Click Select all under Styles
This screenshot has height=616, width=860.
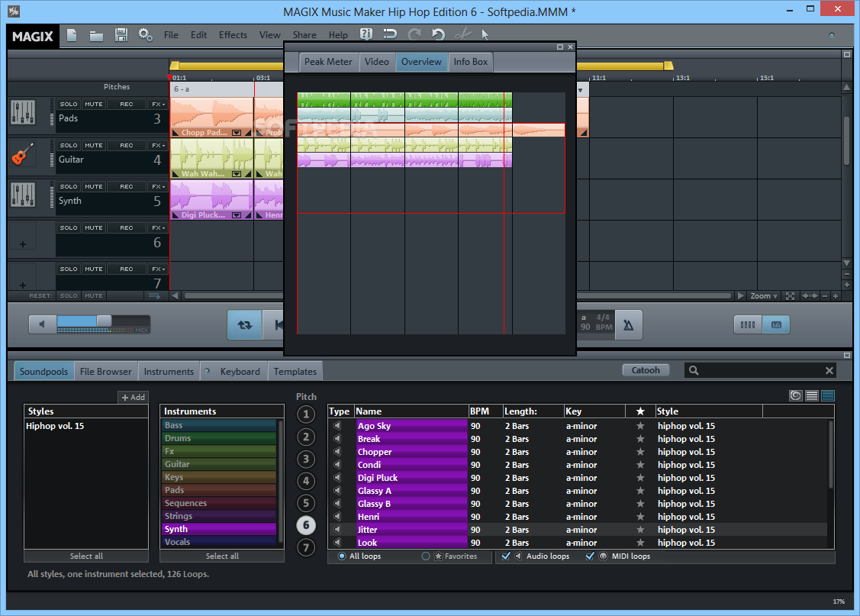86,556
